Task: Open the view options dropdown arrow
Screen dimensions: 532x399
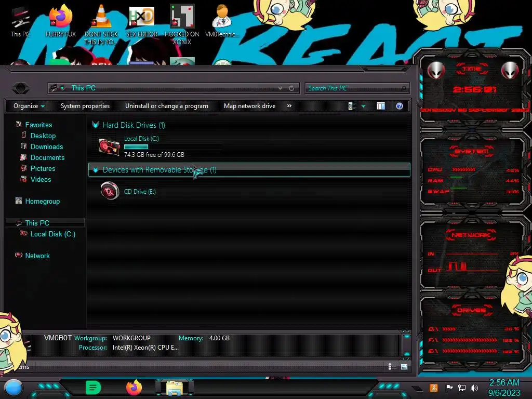Action: pos(363,106)
